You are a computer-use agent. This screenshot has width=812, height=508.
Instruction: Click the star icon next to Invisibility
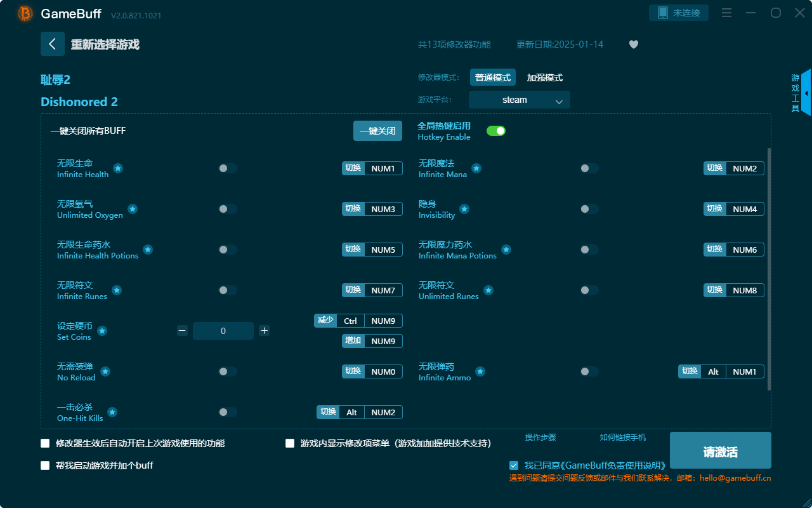click(464, 209)
